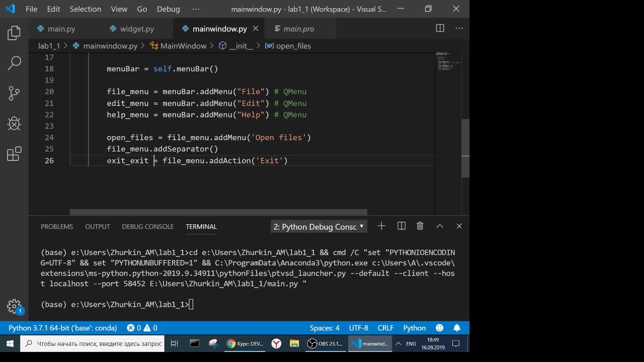Open the Extensions view in activity bar
This screenshot has height=362, width=644.
pyautogui.click(x=14, y=153)
